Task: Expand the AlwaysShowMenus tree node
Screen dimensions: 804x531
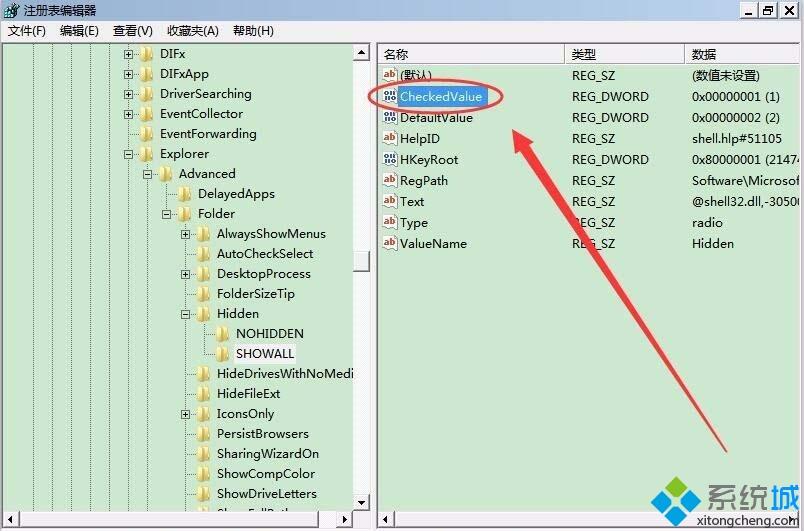Action: coord(185,234)
